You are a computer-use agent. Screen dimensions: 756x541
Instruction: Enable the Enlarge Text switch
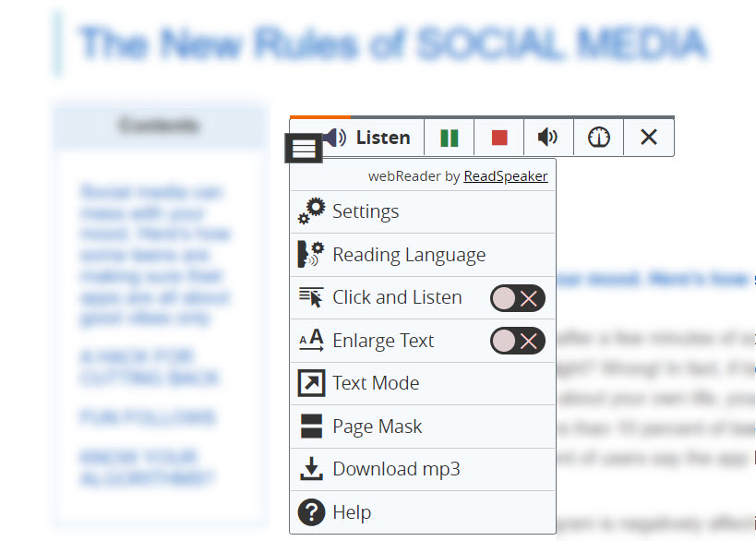[517, 342]
